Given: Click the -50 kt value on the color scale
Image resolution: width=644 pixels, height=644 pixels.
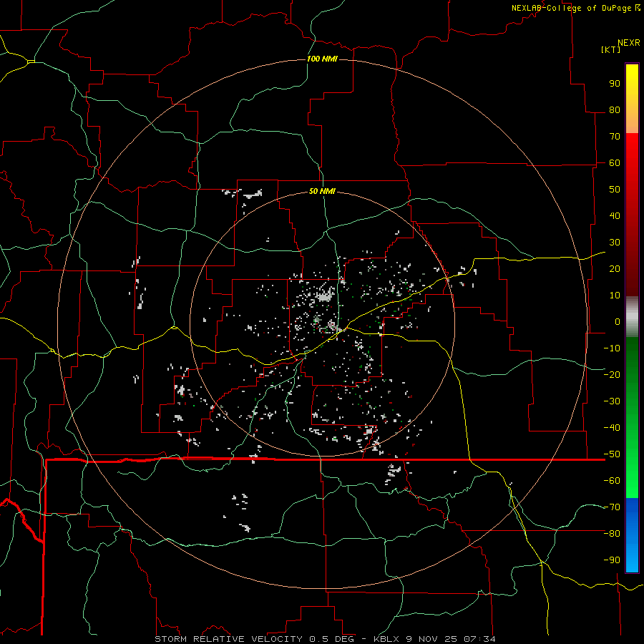Looking at the screenshot, I should point(612,454).
